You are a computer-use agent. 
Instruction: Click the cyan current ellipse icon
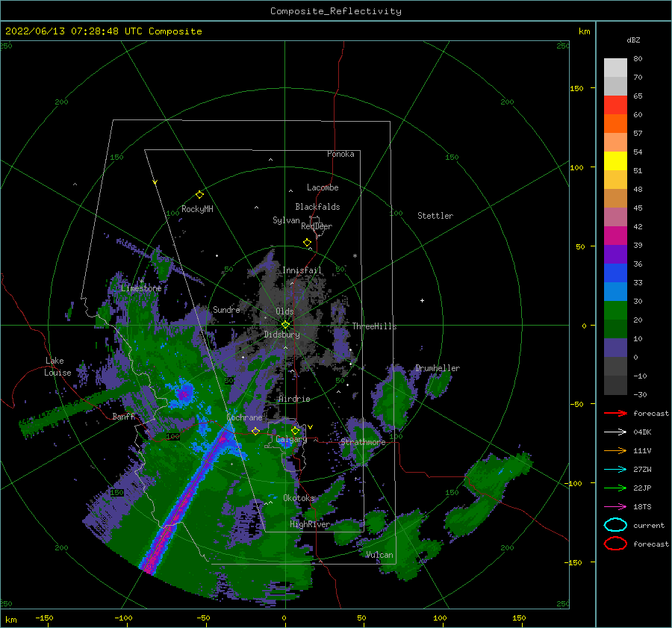(x=615, y=525)
